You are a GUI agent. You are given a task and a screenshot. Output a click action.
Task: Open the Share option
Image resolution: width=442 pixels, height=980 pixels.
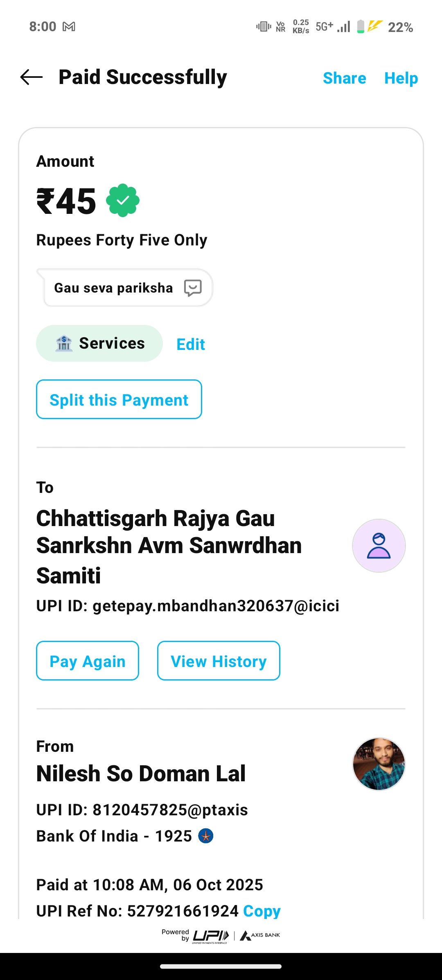click(344, 78)
